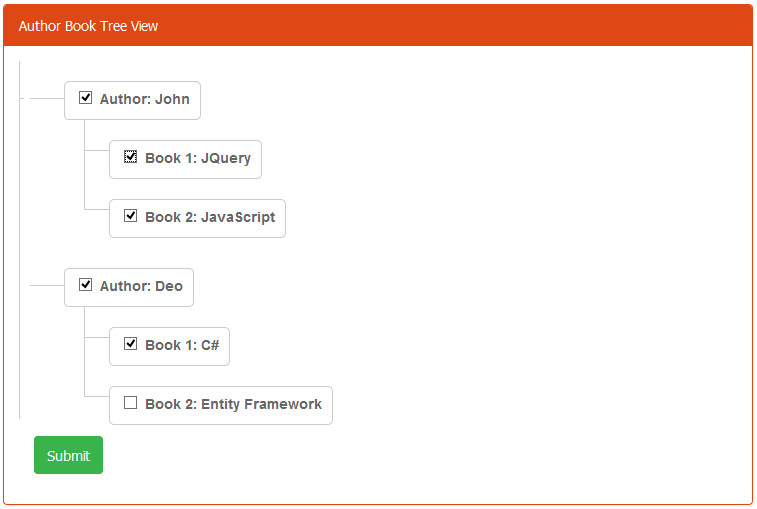The height and width of the screenshot is (509, 757).
Task: Click the horizontal connector line to Author: John
Action: 46,99
